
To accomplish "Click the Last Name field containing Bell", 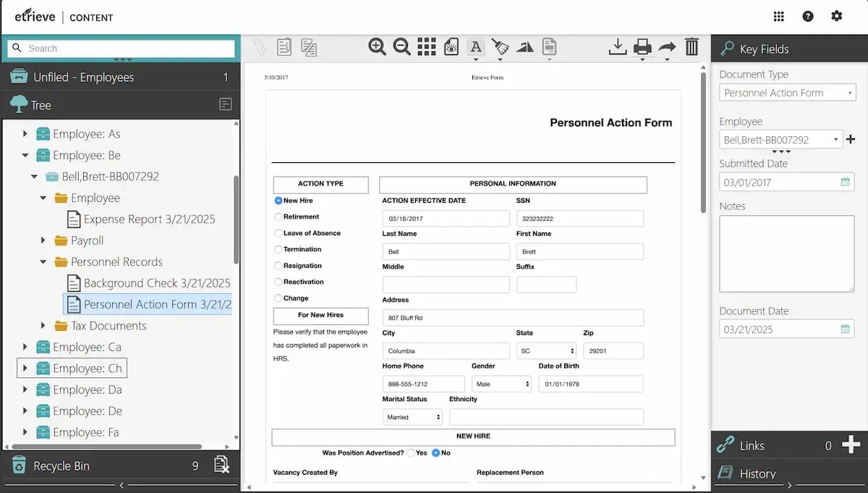I will pyautogui.click(x=446, y=251).
